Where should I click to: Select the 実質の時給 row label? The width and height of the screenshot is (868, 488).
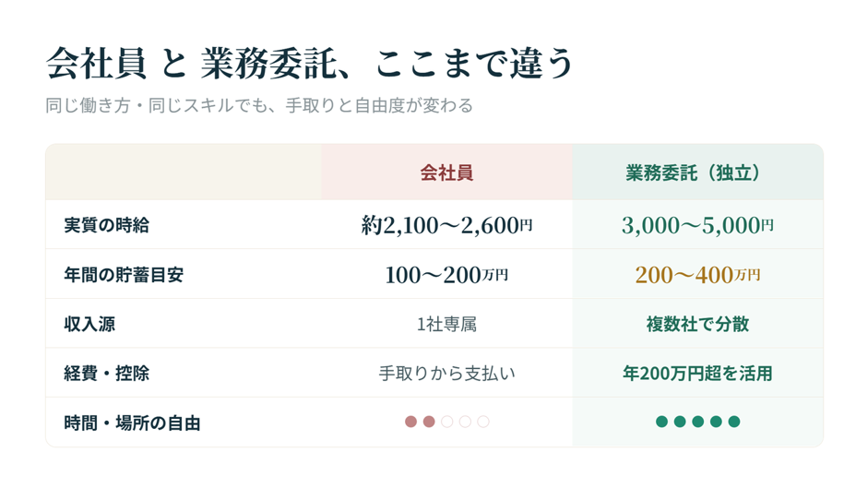coord(106,225)
